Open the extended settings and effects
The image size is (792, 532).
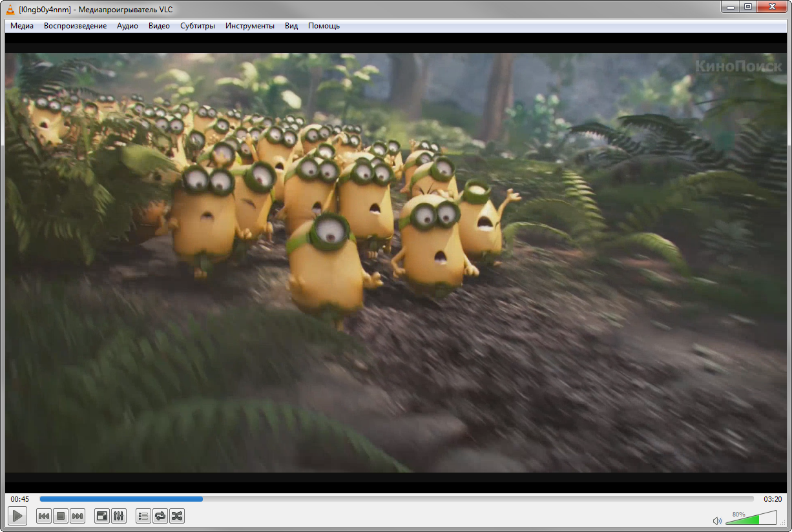point(119,516)
